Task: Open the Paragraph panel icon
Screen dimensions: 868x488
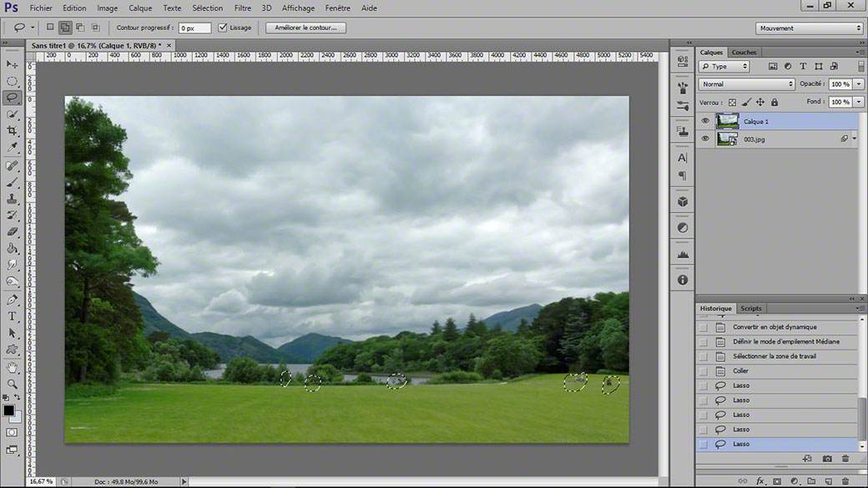Action: point(683,176)
